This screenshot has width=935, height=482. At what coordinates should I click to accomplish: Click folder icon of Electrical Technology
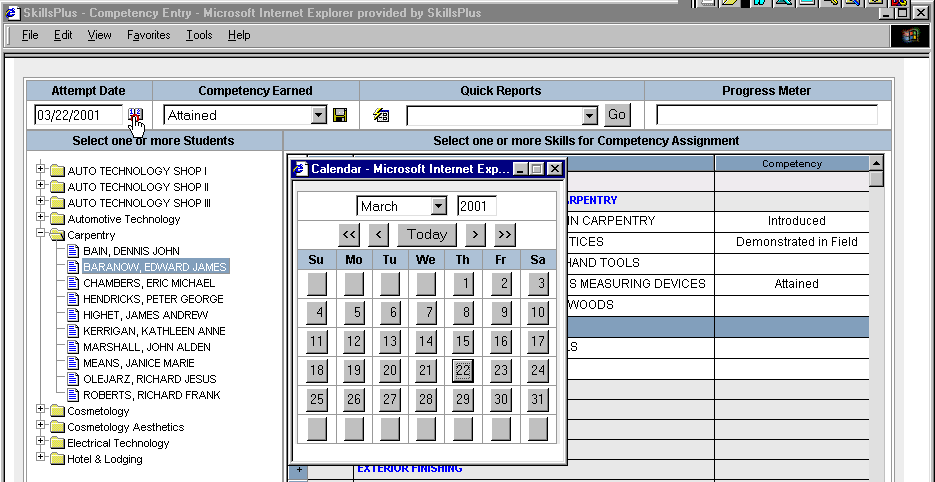pyautogui.click(x=57, y=443)
